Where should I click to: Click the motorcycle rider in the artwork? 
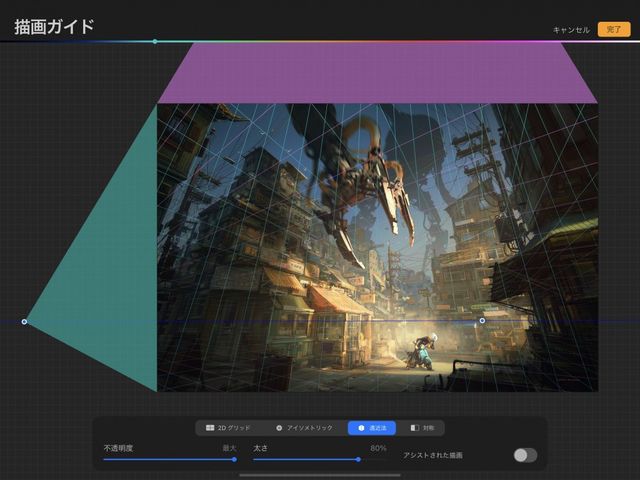coord(420,350)
